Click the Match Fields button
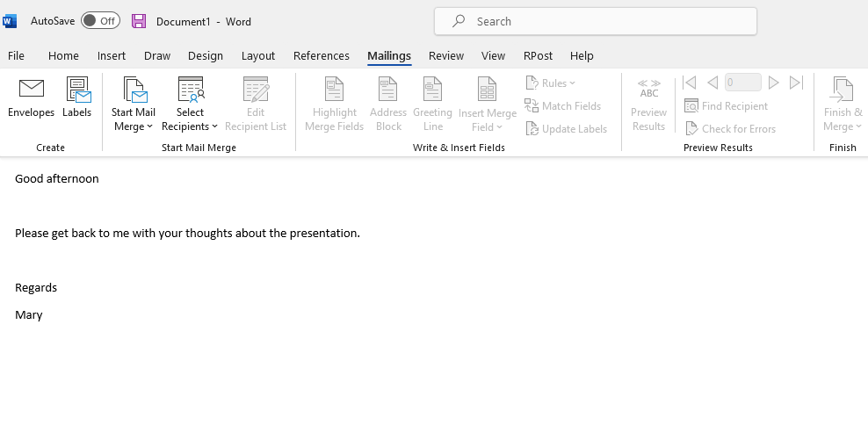This screenshot has height=447, width=868. pos(563,106)
